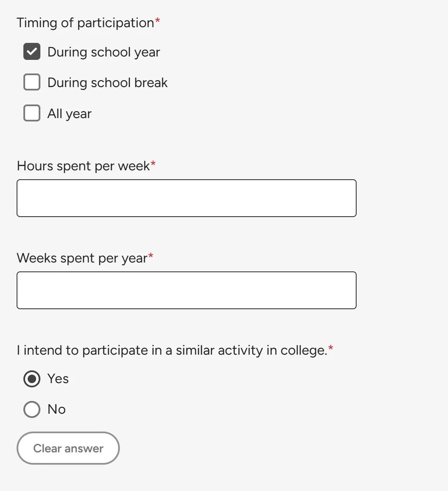Click the "During school break" label text
Screen dimensions: 448x491
click(x=108, y=83)
